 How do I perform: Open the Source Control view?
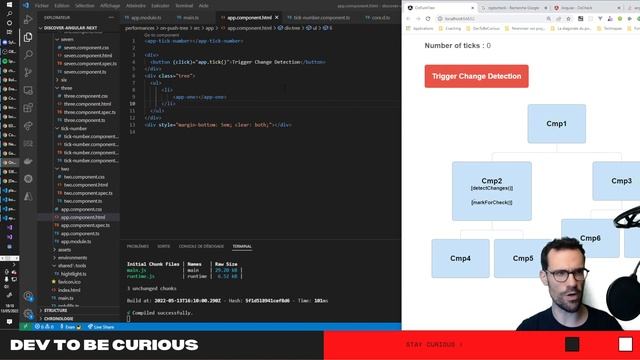click(x=28, y=72)
